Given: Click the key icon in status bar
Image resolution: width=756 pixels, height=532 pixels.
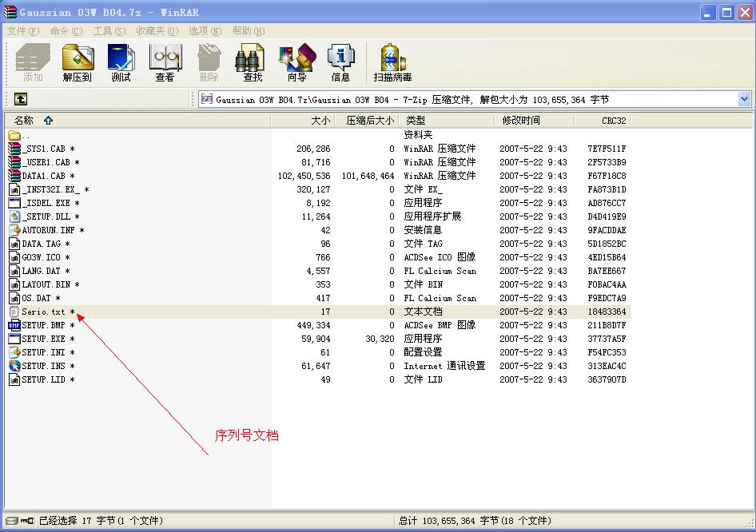Looking at the screenshot, I should 27,521.
